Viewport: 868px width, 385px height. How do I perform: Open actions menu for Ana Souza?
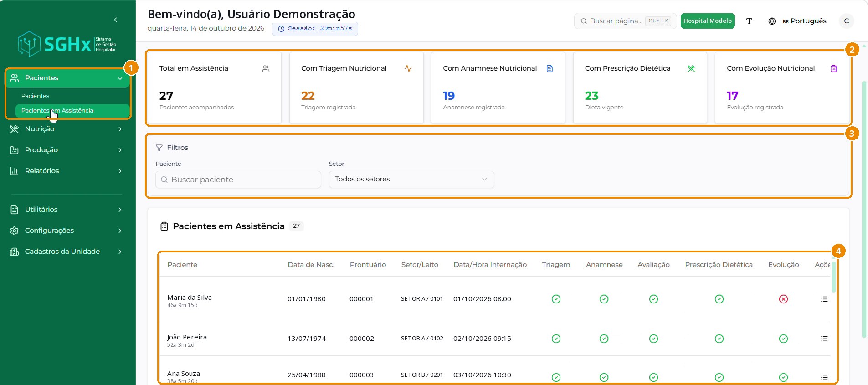(824, 377)
